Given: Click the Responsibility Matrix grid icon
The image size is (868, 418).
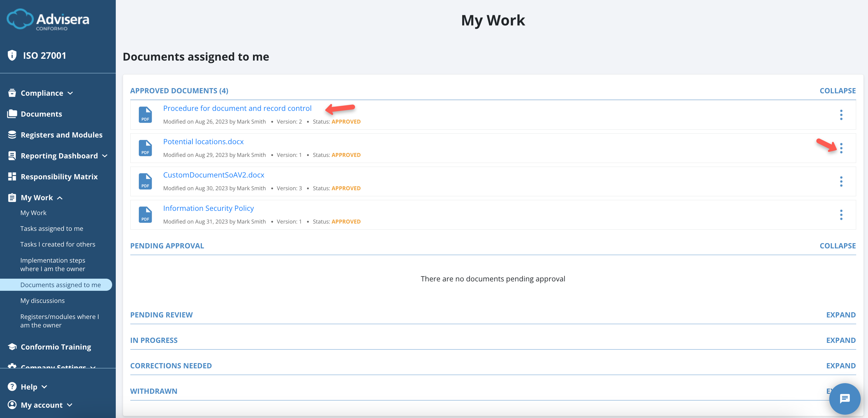Looking at the screenshot, I should point(12,177).
